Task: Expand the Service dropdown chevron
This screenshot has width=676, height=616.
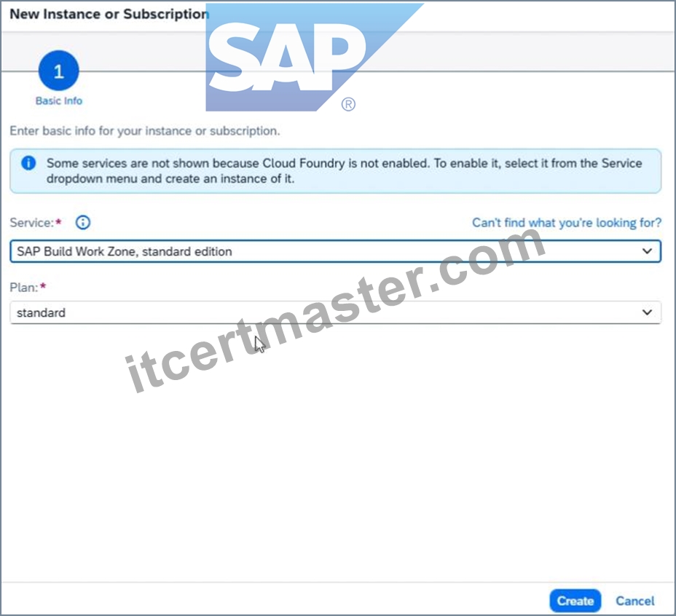Action: (x=647, y=251)
